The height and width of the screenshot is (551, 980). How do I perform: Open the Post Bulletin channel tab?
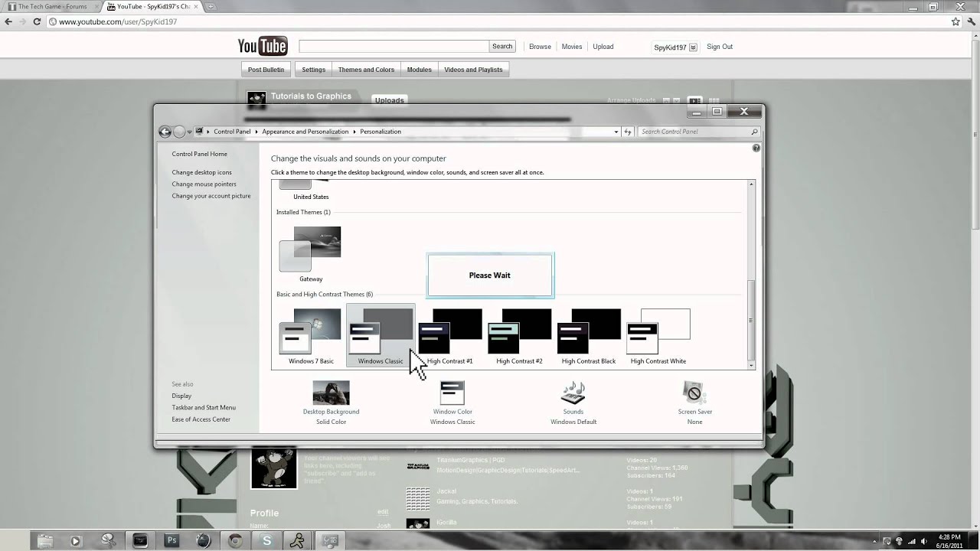pyautogui.click(x=266, y=70)
